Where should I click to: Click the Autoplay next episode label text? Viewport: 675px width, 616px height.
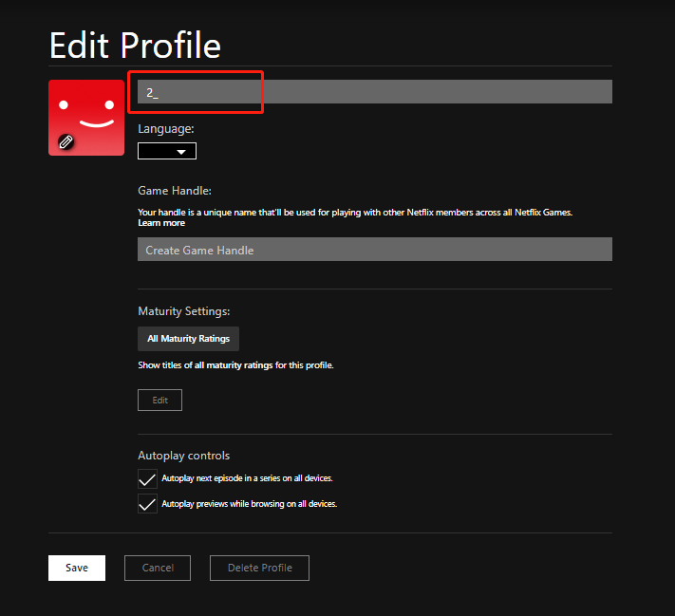[x=247, y=478]
